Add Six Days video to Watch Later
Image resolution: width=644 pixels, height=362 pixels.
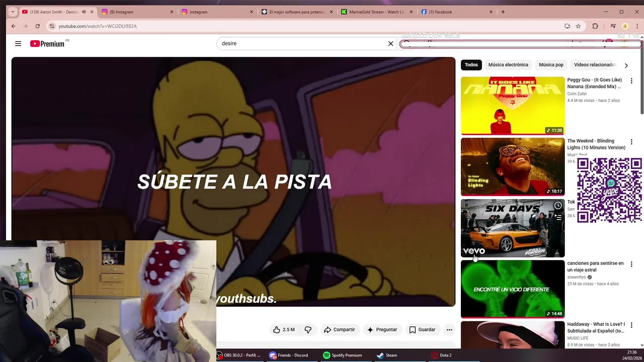point(558,206)
